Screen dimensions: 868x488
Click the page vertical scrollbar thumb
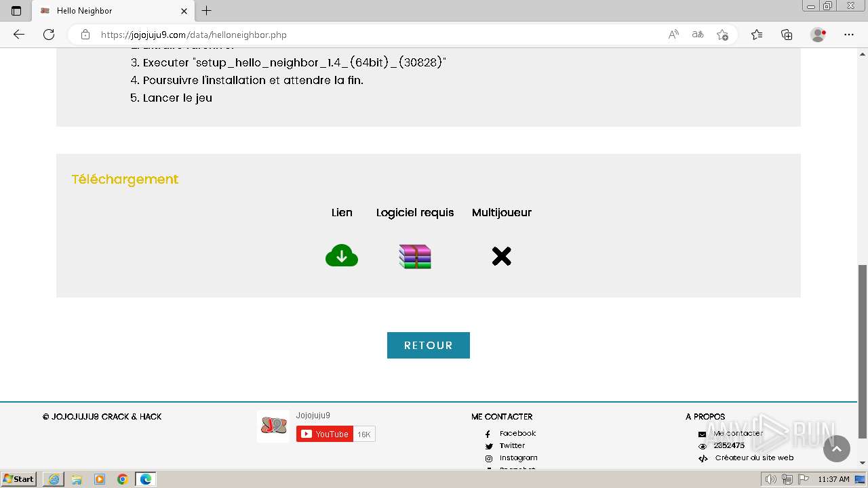pos(863,351)
